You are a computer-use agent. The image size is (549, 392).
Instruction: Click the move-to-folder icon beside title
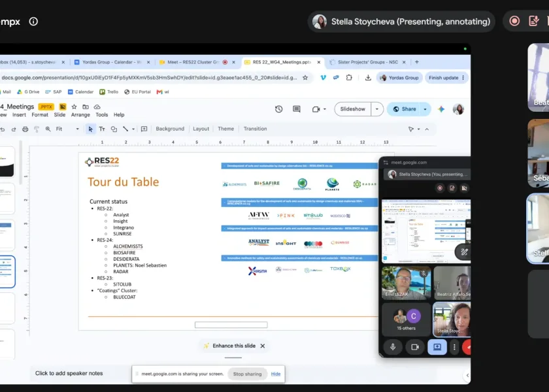coord(86,106)
